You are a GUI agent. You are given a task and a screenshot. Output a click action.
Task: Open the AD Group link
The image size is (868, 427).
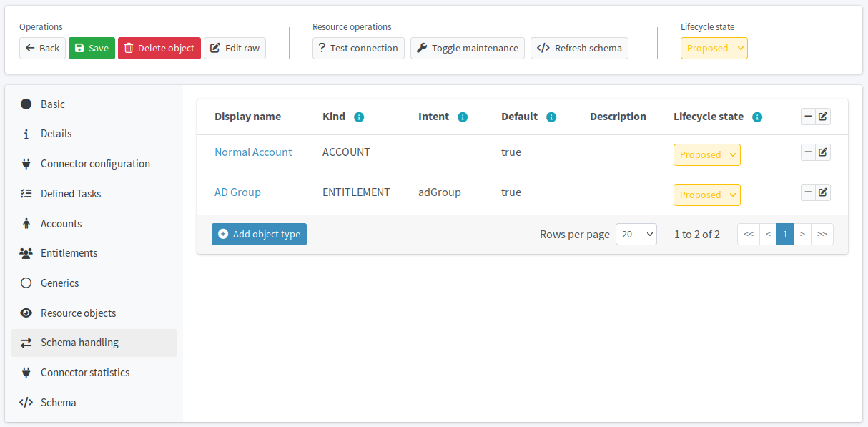(237, 192)
